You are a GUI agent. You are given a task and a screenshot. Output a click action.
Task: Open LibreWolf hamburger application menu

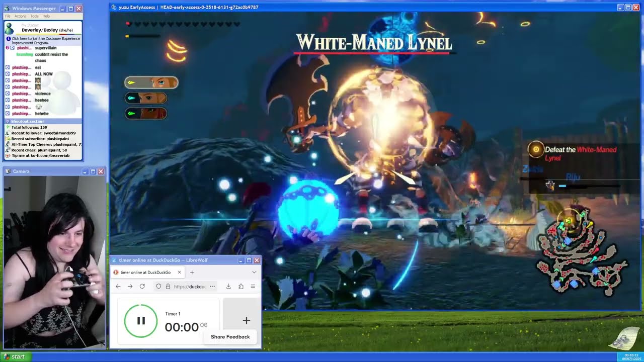[x=253, y=286]
